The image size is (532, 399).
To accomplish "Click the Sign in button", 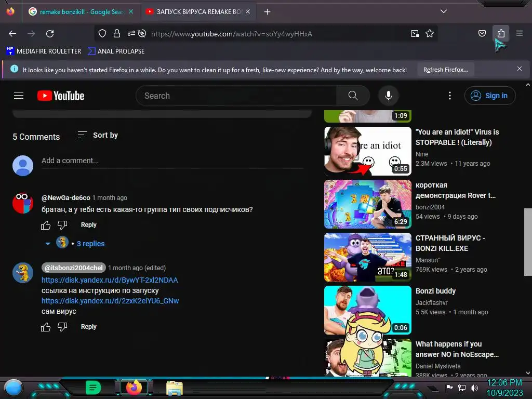I will tap(490, 96).
